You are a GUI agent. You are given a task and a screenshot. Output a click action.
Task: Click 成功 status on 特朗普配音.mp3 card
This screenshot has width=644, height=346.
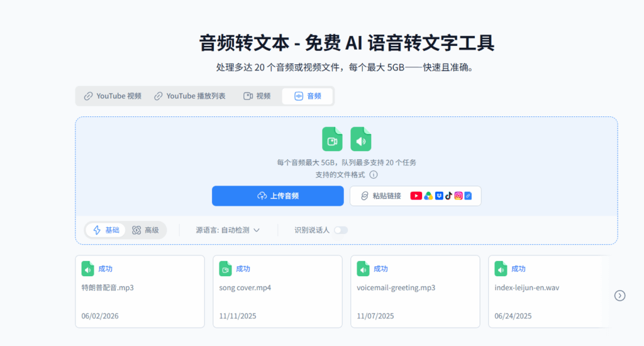point(105,269)
